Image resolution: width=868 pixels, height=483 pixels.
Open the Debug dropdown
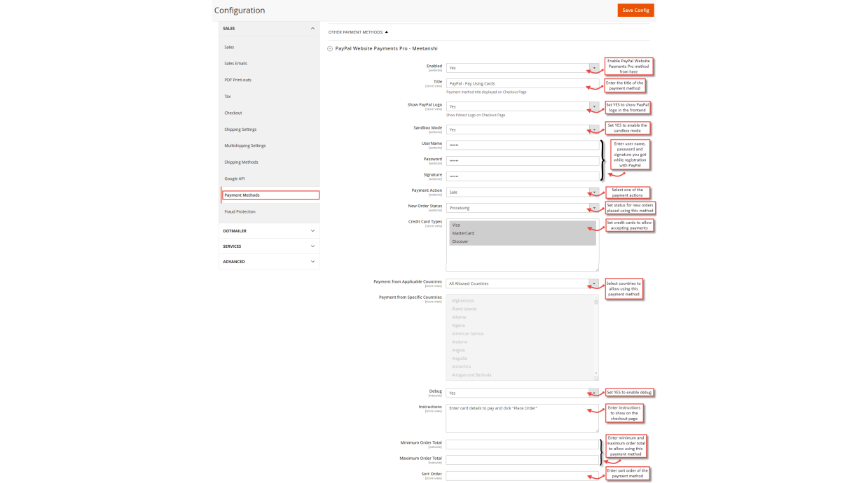523,393
